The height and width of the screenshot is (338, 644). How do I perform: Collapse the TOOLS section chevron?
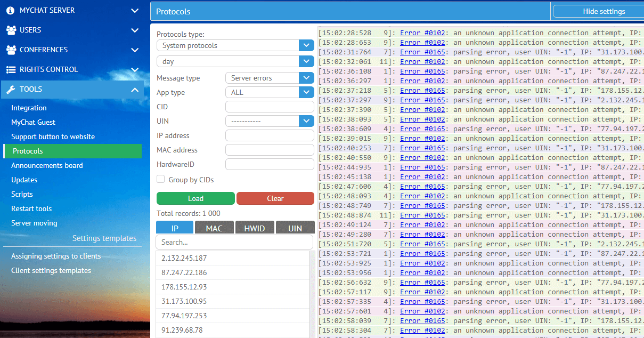135,89
